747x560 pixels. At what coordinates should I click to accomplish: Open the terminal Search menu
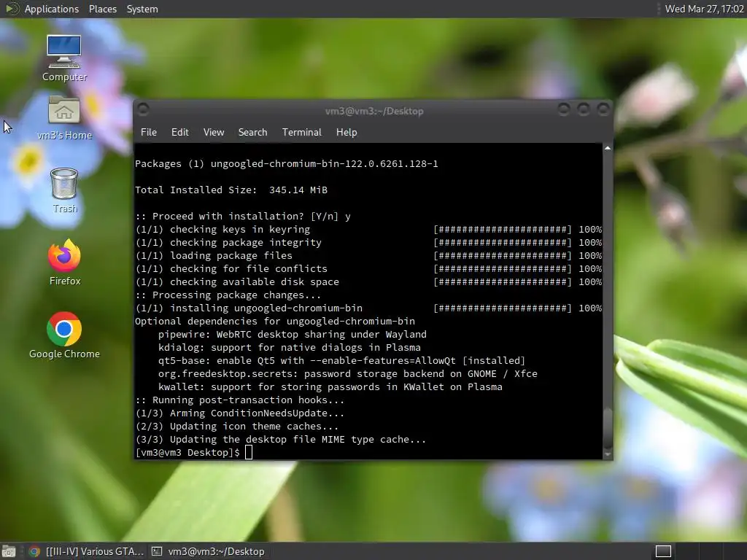[252, 133]
